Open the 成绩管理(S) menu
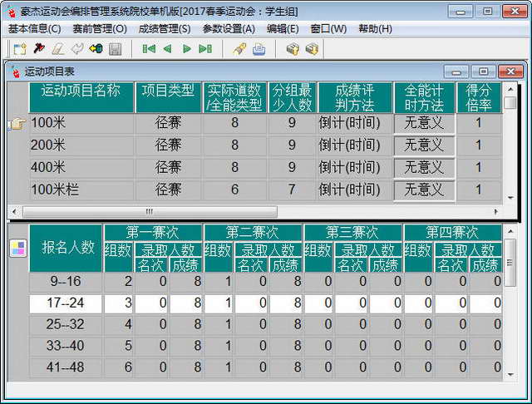This screenshot has width=532, height=404. pyautogui.click(x=165, y=28)
